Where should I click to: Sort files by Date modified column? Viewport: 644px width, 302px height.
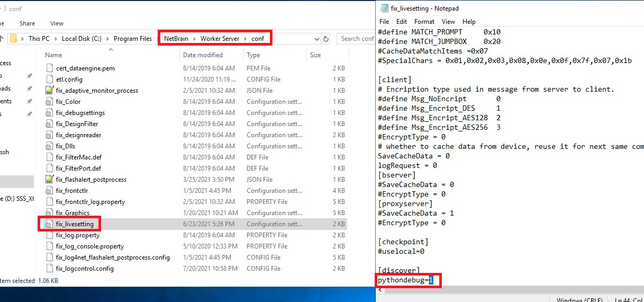point(203,55)
